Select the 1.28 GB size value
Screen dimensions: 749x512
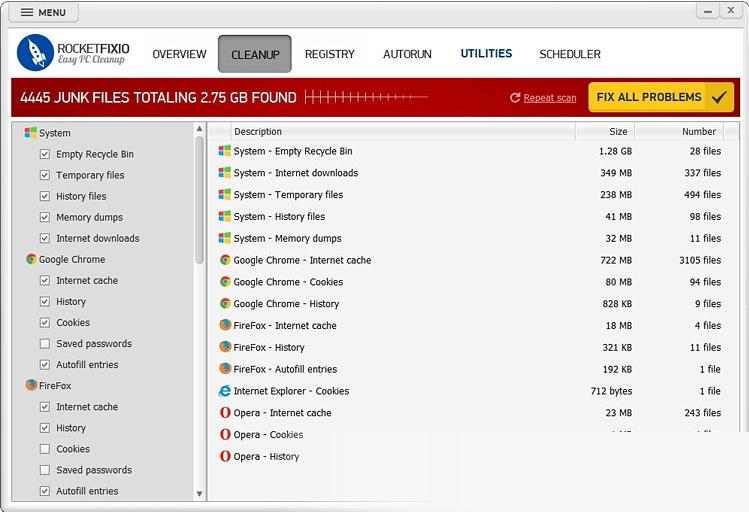(x=615, y=151)
